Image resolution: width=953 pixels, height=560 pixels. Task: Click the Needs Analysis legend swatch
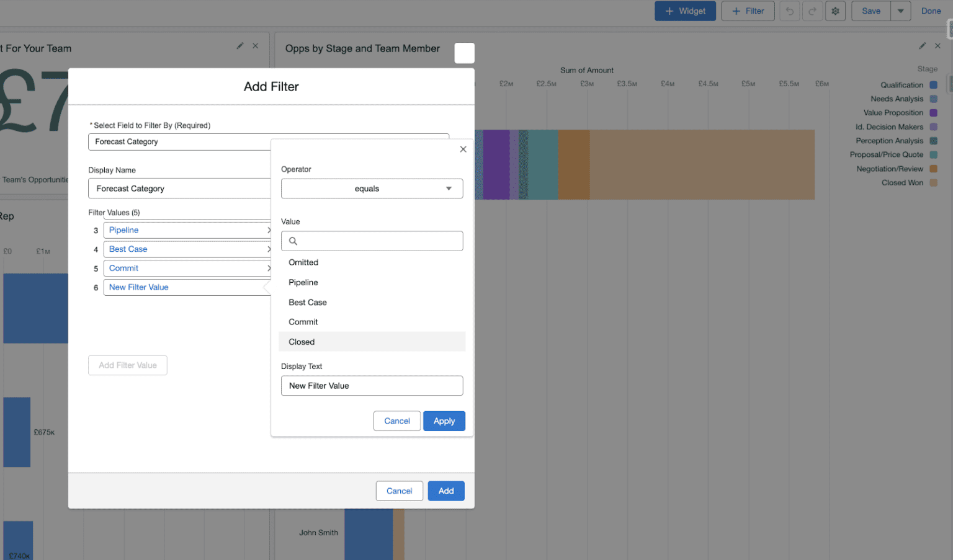(x=933, y=99)
